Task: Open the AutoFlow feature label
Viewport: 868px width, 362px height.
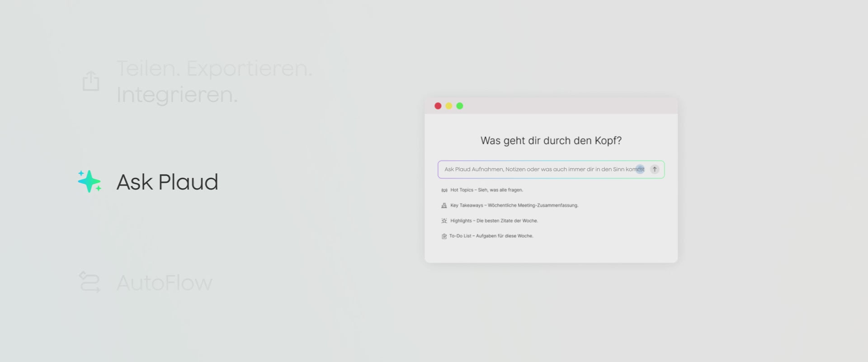Action: click(x=165, y=283)
